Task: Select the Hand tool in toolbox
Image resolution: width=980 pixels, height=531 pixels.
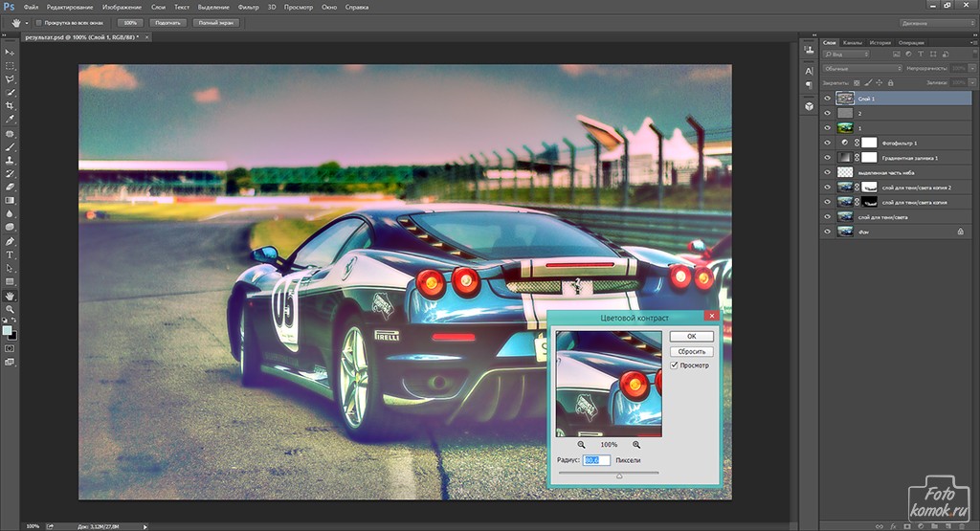Action: pos(10,296)
